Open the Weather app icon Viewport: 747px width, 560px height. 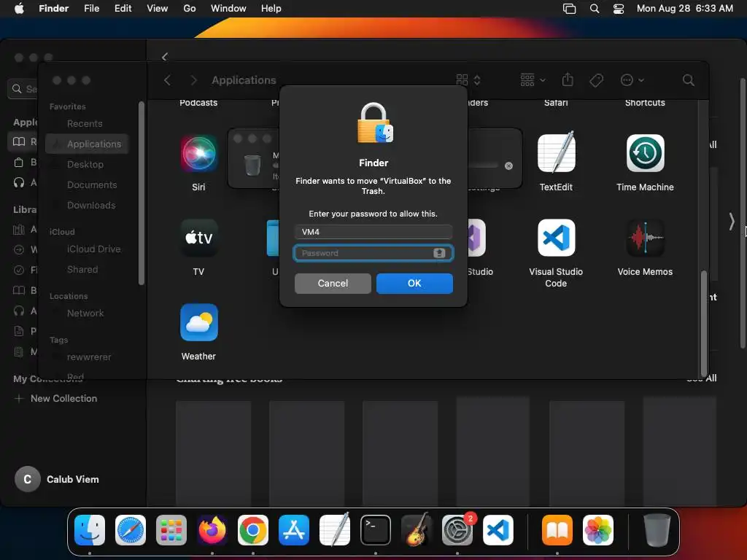tap(198, 322)
